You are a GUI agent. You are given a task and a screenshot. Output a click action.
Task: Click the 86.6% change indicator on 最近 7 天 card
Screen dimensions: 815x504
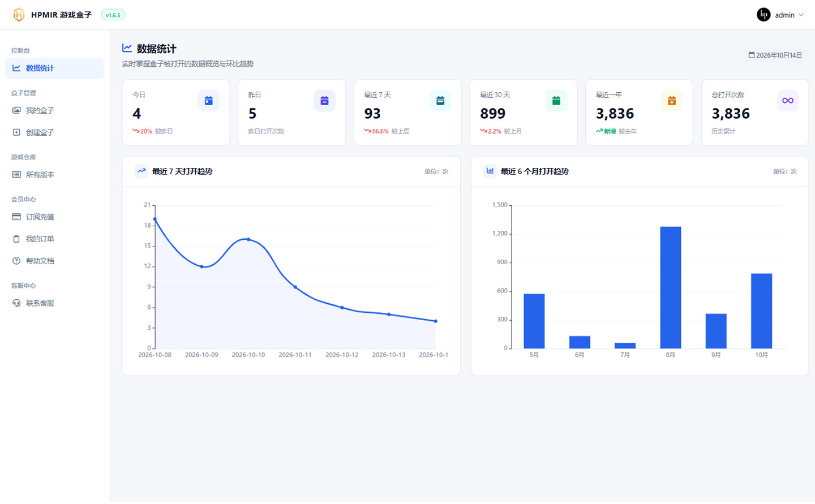(x=376, y=131)
